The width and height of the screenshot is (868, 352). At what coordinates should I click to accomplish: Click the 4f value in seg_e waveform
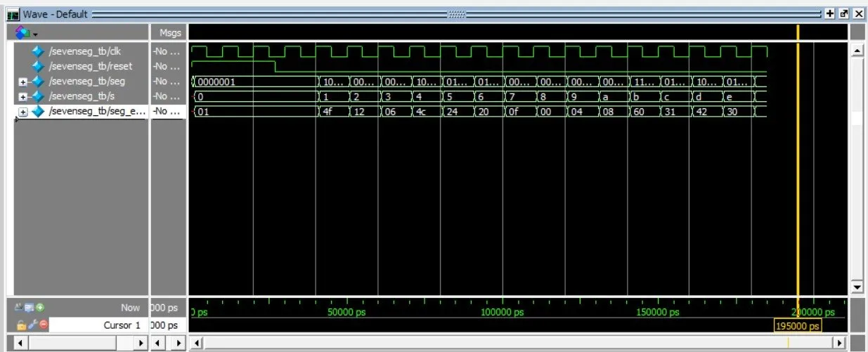[x=328, y=112]
